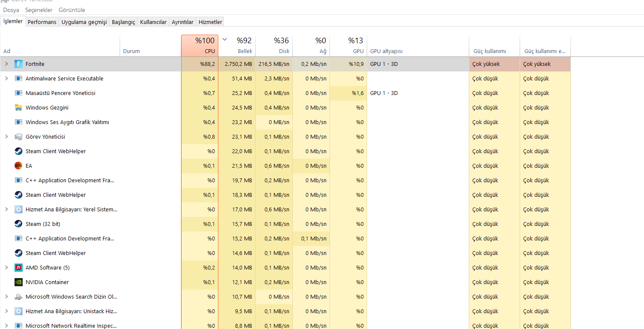The image size is (644, 329).
Task: Select the Antimalware Service Executable icon
Action: click(x=18, y=79)
